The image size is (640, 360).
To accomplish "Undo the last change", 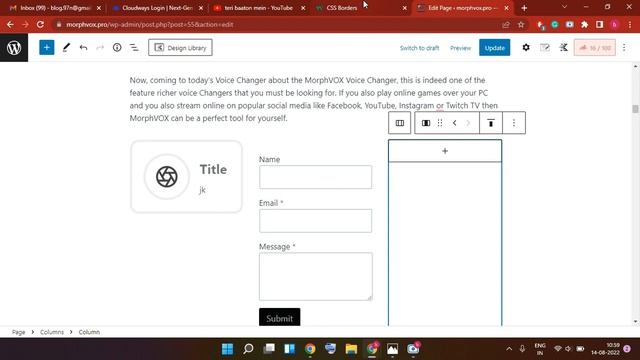I will (83, 48).
